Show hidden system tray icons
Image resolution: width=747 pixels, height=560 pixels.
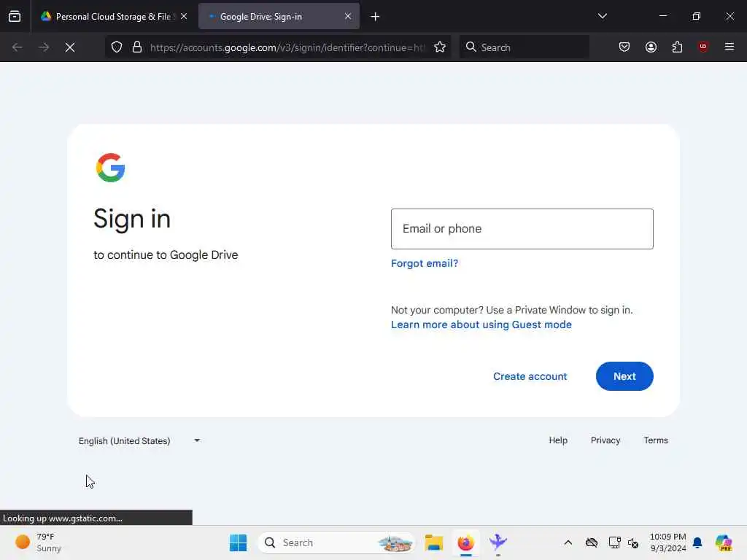click(568, 542)
